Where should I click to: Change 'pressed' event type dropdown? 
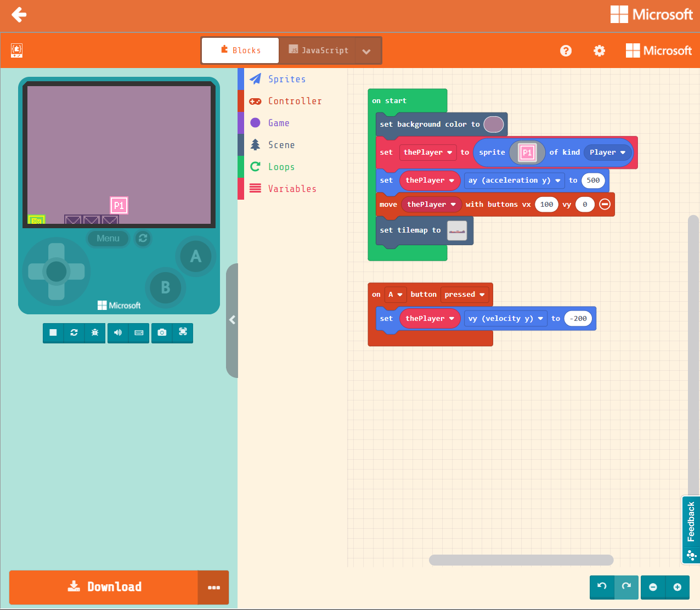(464, 295)
